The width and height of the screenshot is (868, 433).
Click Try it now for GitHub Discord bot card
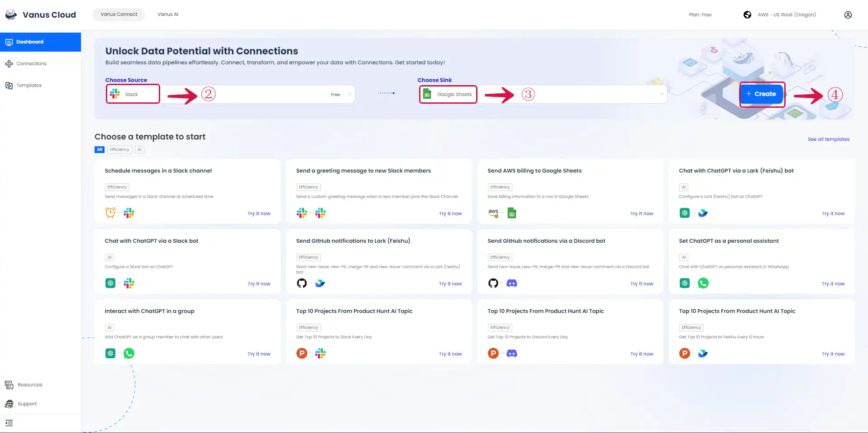coord(642,284)
